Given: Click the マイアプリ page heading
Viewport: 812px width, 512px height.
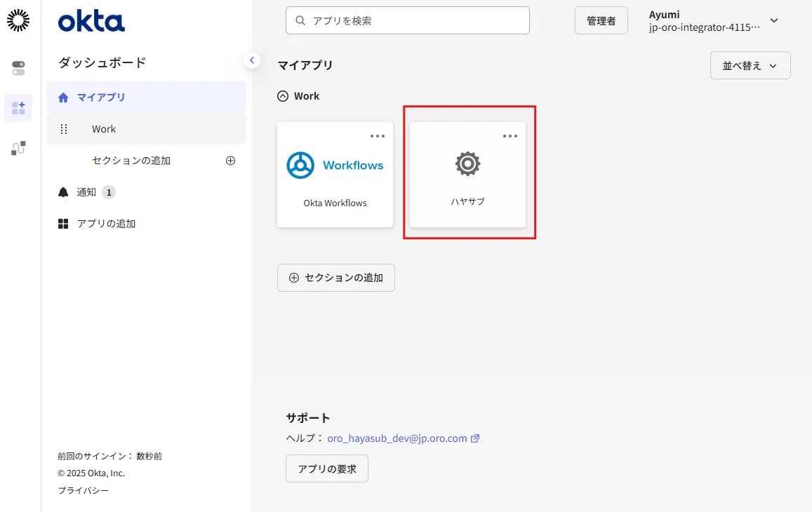Looking at the screenshot, I should [x=305, y=65].
